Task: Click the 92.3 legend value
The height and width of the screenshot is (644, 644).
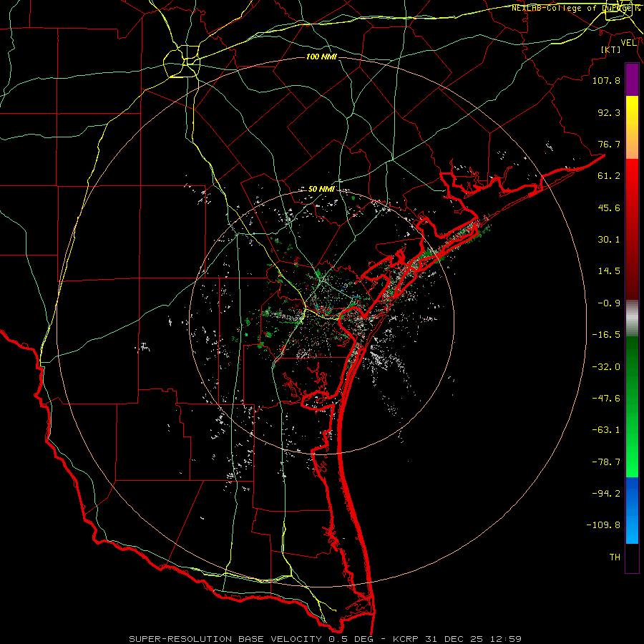Action: pyautogui.click(x=609, y=112)
